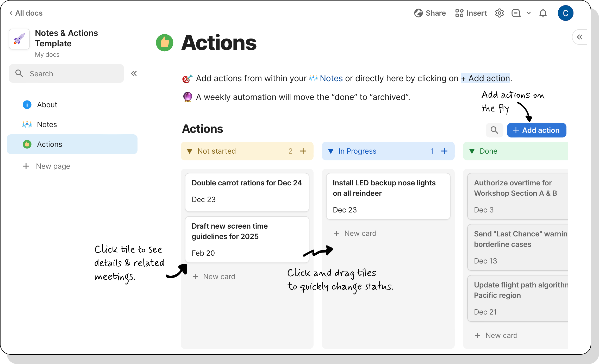Image resolution: width=599 pixels, height=364 pixels.
Task: Toggle the right side panel chevron
Action: point(579,37)
